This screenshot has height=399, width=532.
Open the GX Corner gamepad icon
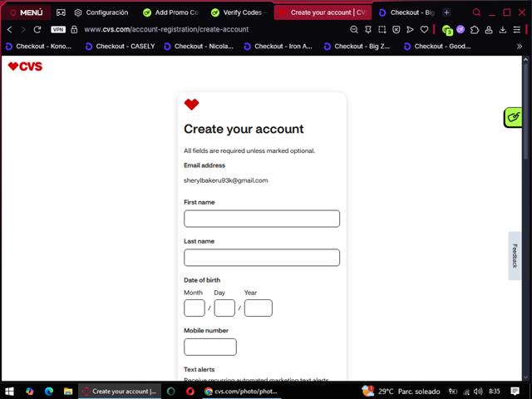[x=61, y=12]
